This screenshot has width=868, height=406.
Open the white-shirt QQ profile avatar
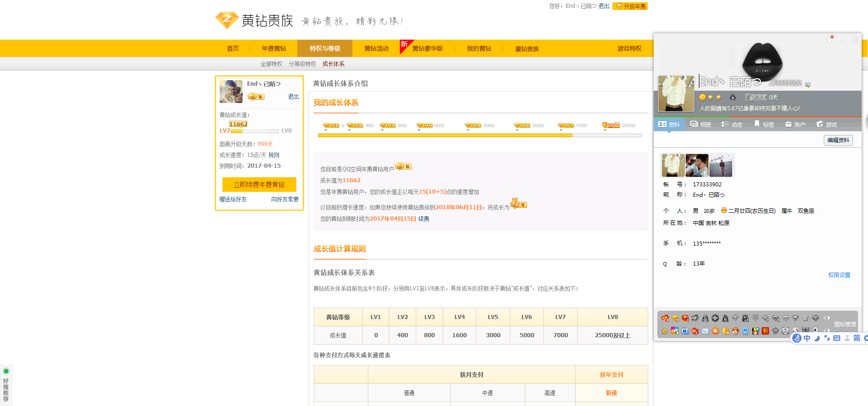(676, 93)
